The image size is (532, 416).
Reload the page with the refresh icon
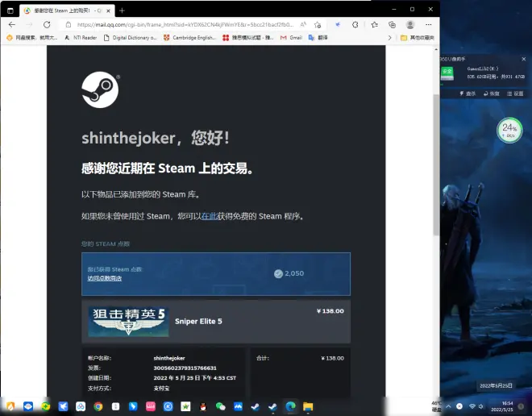click(x=47, y=24)
